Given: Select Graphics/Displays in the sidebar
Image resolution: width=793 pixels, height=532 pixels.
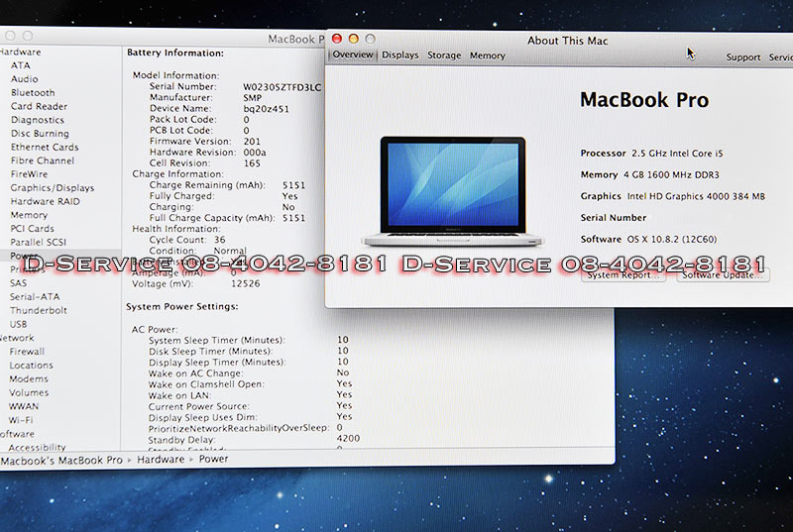Looking at the screenshot, I should [53, 188].
